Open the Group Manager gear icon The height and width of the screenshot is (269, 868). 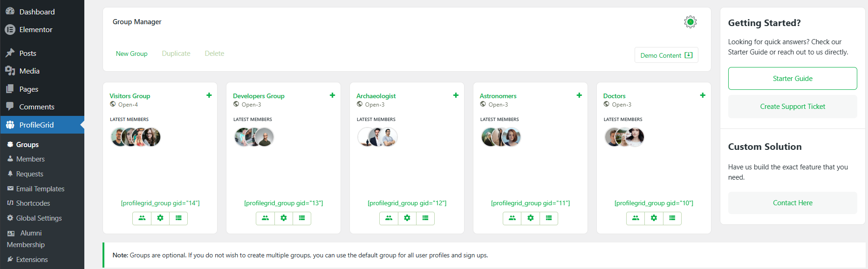tap(690, 22)
